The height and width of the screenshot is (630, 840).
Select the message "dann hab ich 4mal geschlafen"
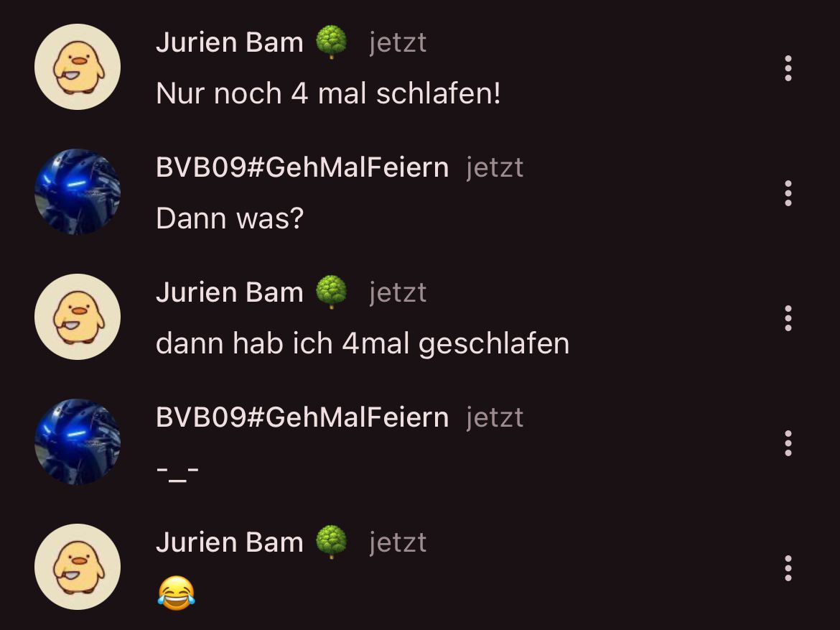[x=362, y=343]
